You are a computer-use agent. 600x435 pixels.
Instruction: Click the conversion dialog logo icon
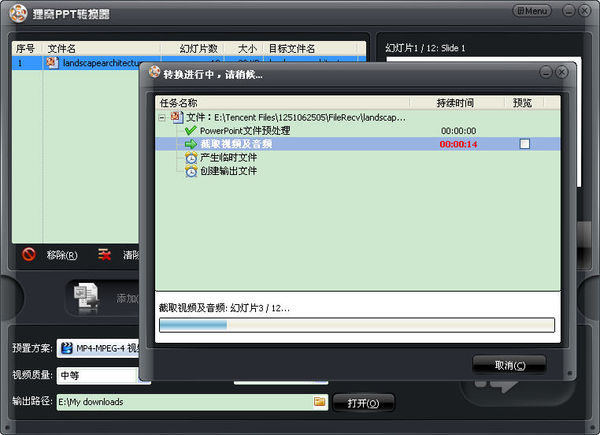pos(155,72)
